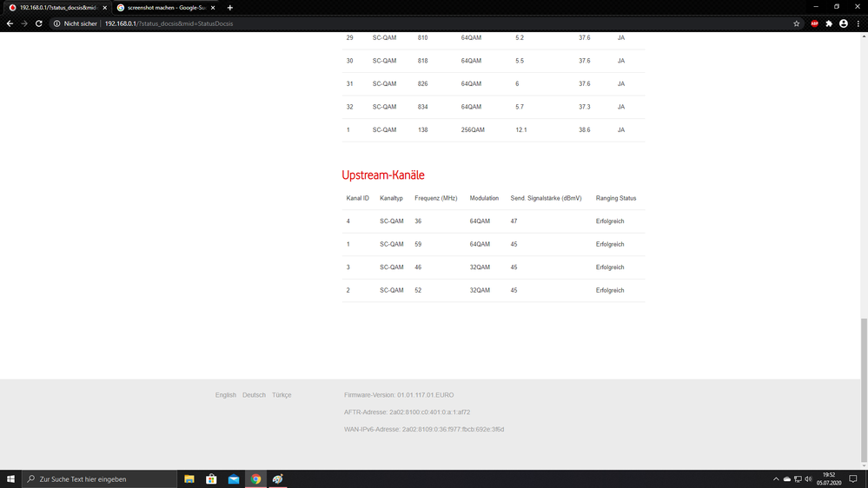Click the Kanal ID upstream column header

pyautogui.click(x=358, y=198)
